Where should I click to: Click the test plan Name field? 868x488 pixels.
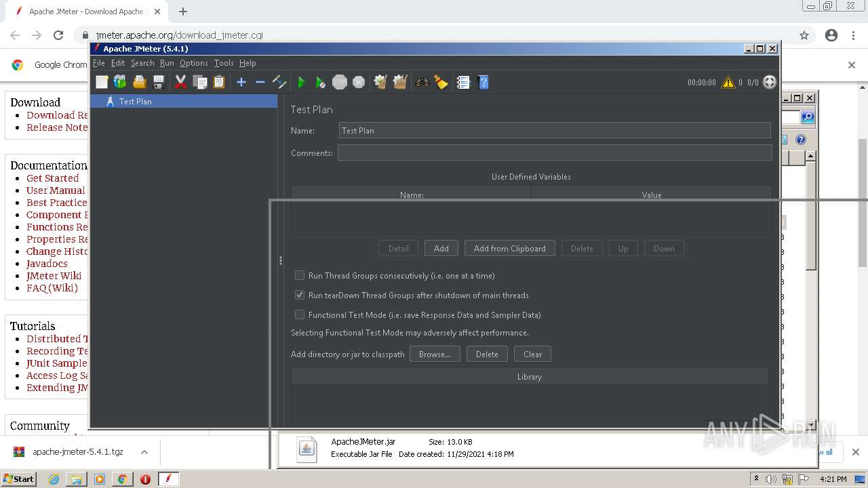pyautogui.click(x=555, y=131)
